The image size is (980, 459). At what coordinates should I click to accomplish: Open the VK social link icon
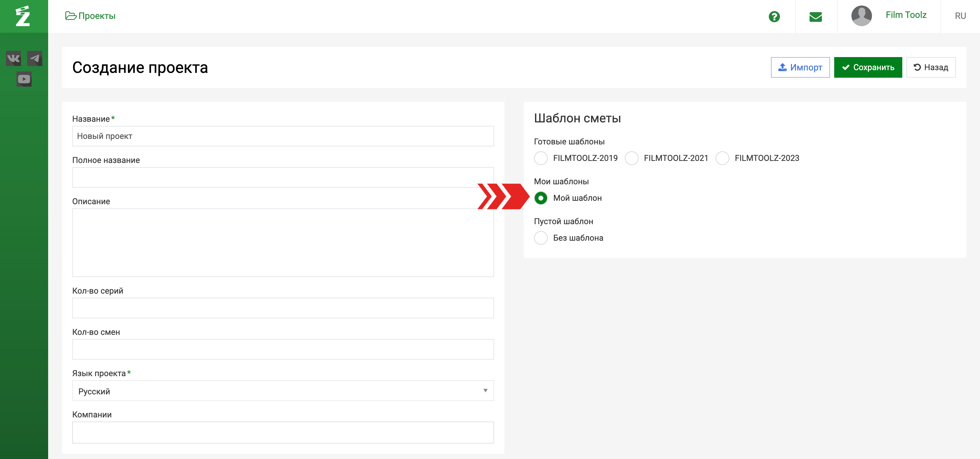tap(13, 58)
